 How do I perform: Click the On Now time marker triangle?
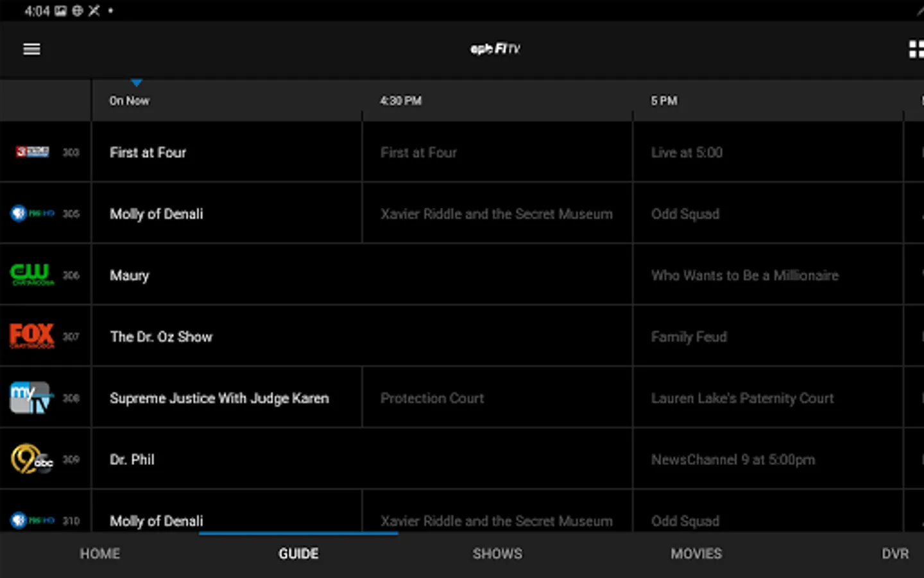pos(136,83)
